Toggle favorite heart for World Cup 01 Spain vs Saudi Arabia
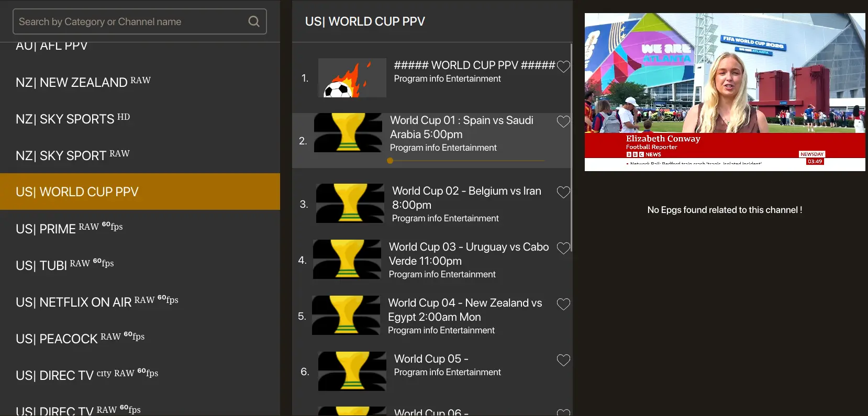The image size is (868, 416). tap(563, 122)
